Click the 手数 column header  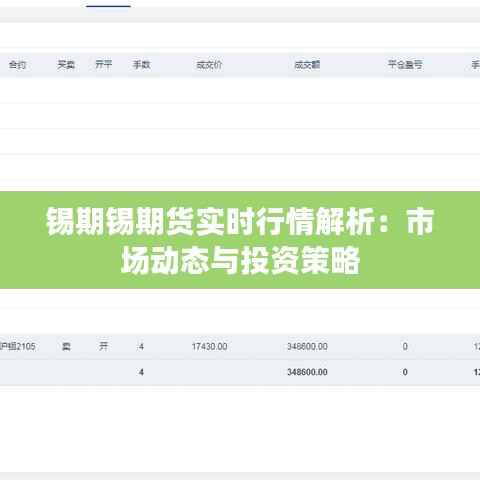141,64
